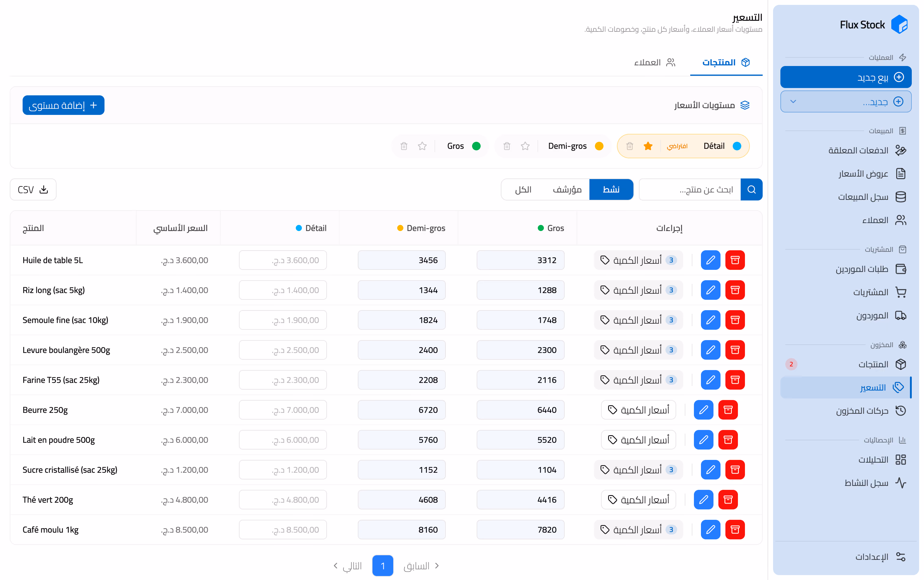Open العملاء item in sidebar sales section
Viewport: 924px width, 580px height.
pyautogui.click(x=846, y=220)
